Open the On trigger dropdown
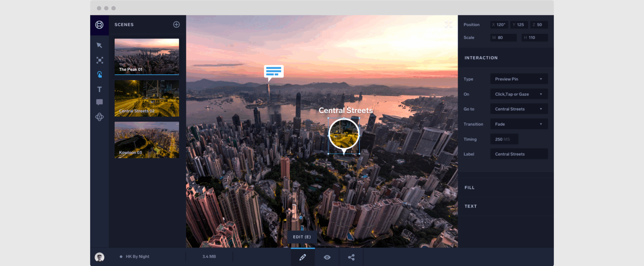The width and height of the screenshot is (644, 266). (519, 94)
